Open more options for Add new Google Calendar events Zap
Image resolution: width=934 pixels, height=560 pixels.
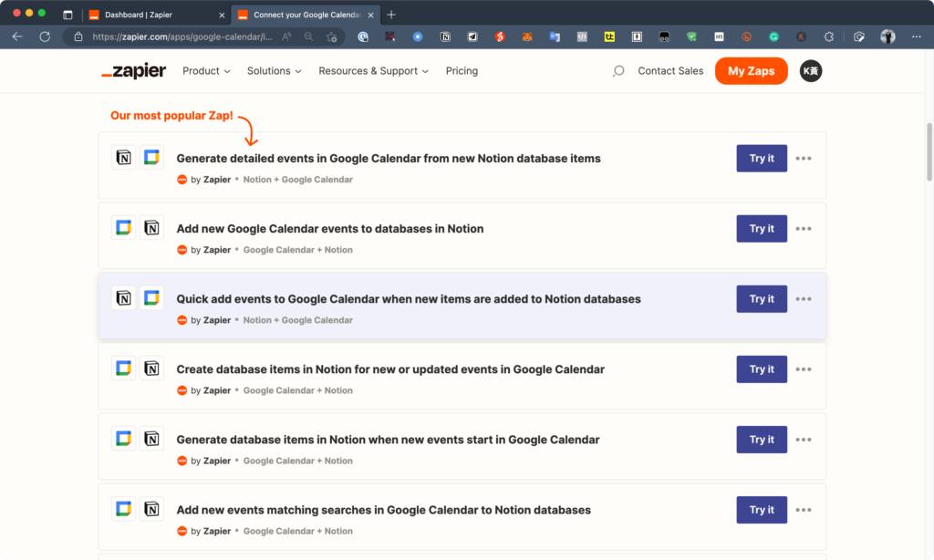point(804,229)
